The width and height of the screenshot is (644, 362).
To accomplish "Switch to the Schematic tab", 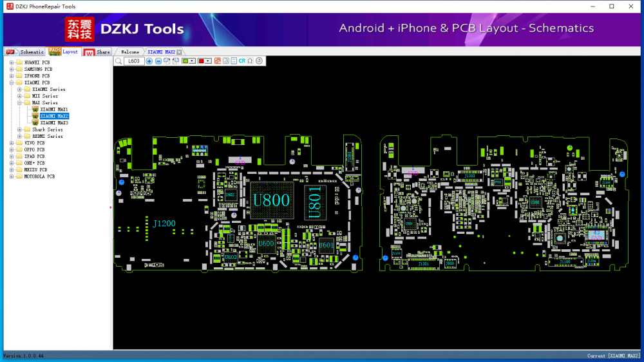I will point(25,52).
